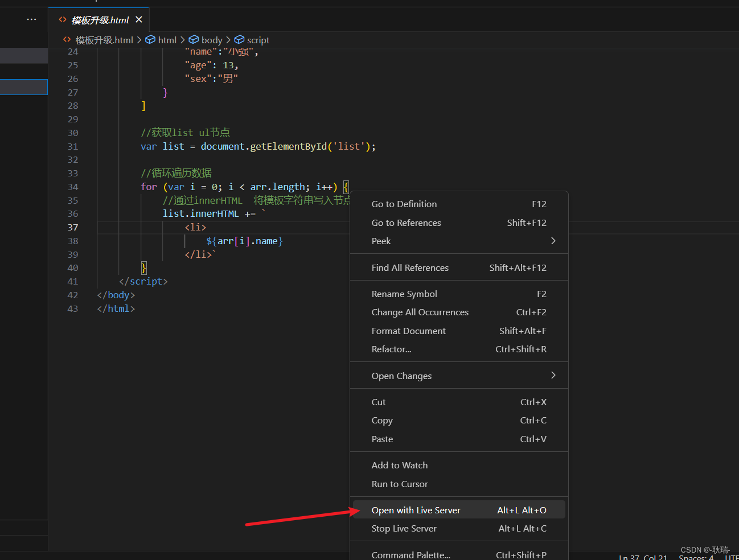Viewport: 739px width, 560px height.
Task: Click the "age": 13 line
Action: coord(211,65)
